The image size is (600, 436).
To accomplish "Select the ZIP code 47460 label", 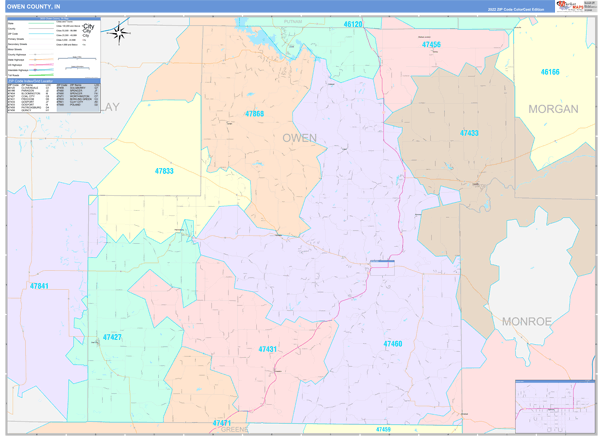I will coord(392,344).
